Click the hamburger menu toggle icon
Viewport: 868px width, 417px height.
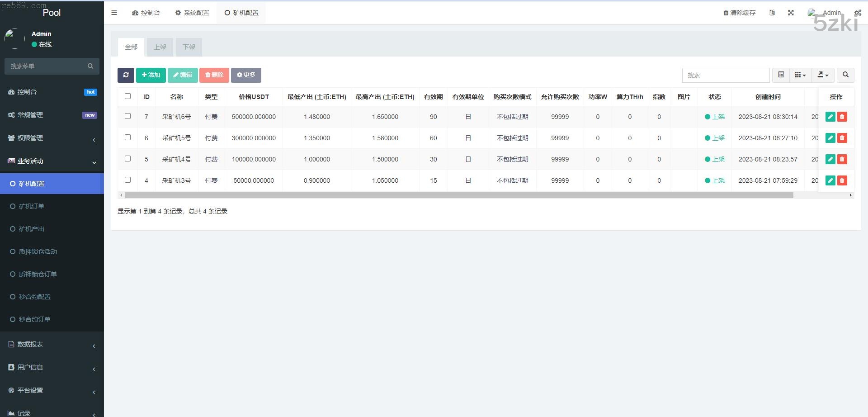(x=114, y=13)
